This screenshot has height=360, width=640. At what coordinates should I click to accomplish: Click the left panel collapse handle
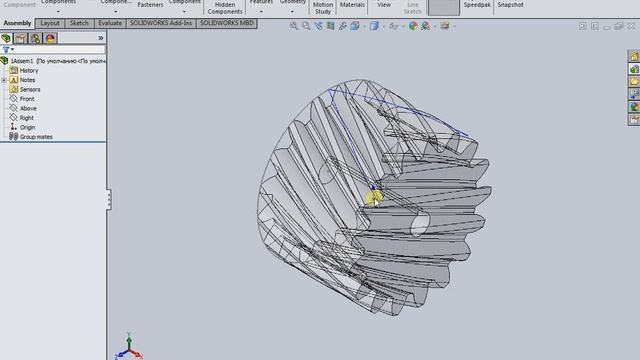click(x=109, y=200)
